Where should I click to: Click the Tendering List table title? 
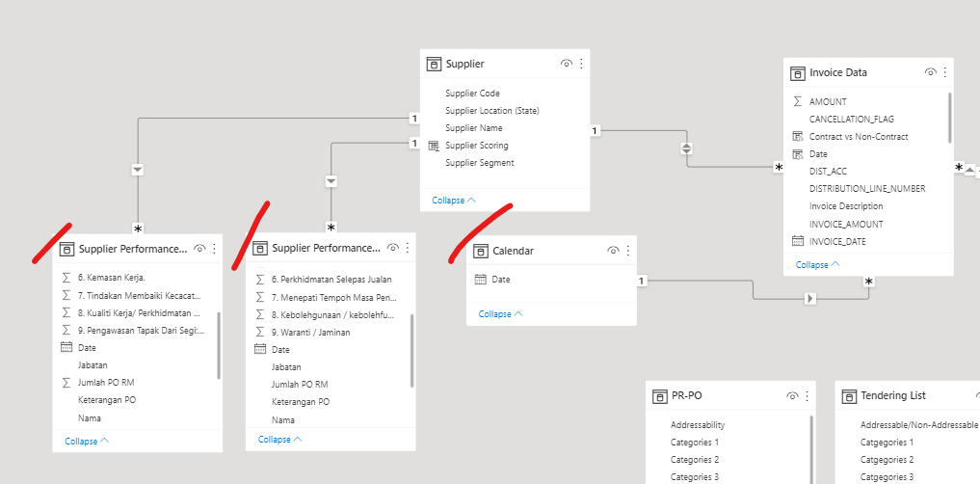pos(893,396)
